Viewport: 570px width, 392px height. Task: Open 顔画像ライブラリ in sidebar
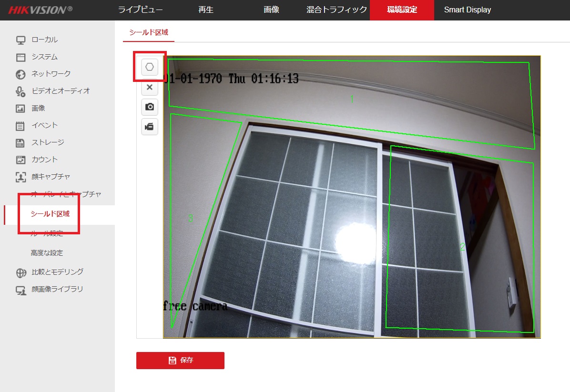coord(58,289)
